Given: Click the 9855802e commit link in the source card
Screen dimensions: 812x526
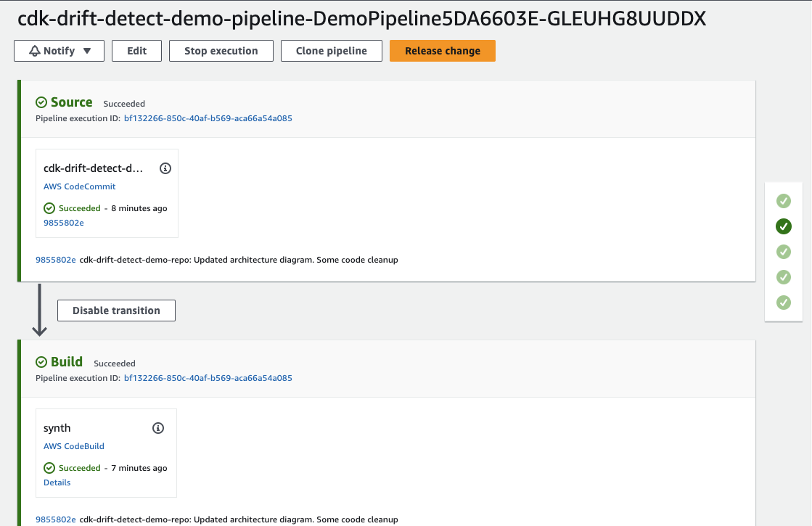Looking at the screenshot, I should pos(63,223).
